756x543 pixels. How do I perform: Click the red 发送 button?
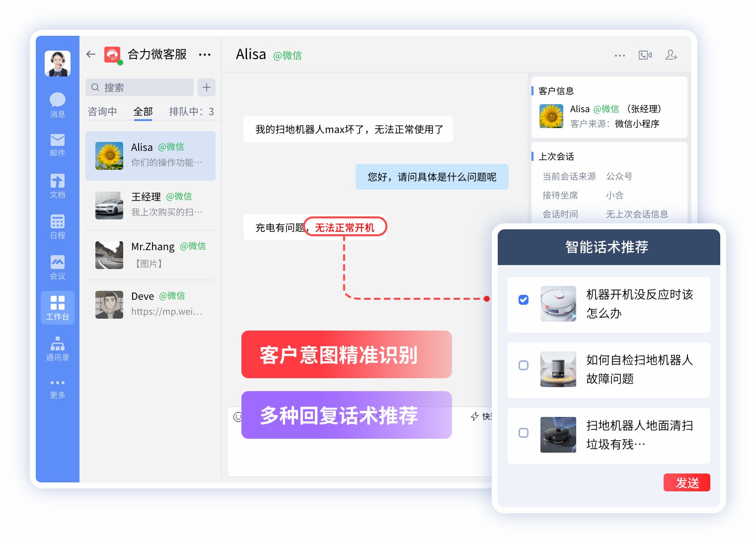click(686, 482)
